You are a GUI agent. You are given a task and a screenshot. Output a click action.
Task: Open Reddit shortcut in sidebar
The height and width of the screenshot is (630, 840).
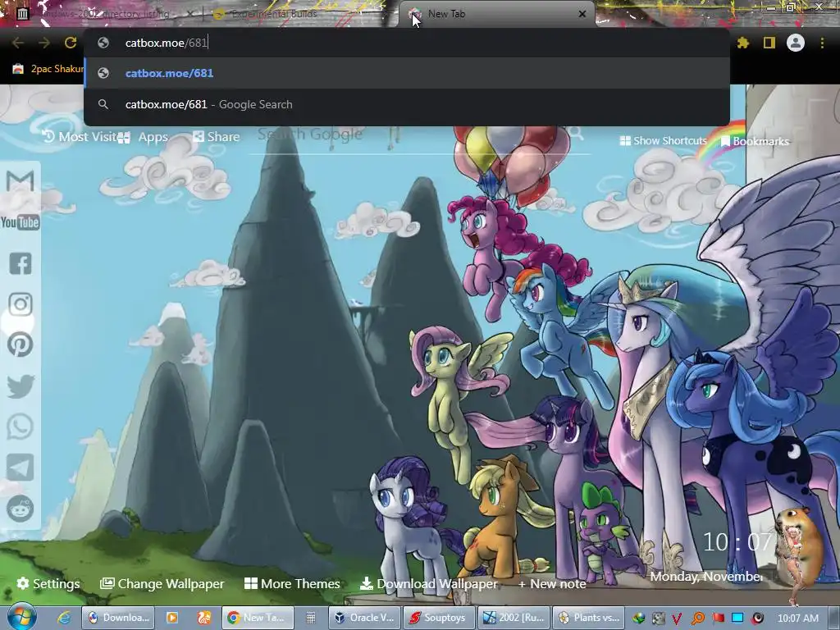(x=21, y=509)
